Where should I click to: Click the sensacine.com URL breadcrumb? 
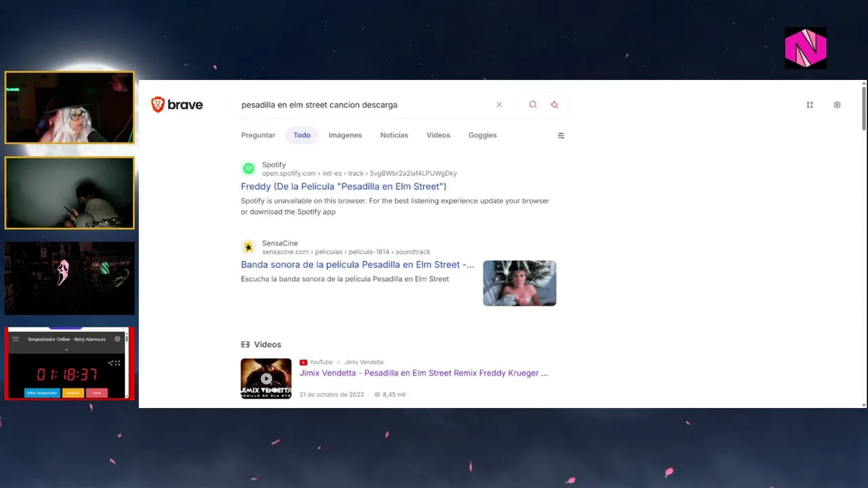[x=346, y=251]
